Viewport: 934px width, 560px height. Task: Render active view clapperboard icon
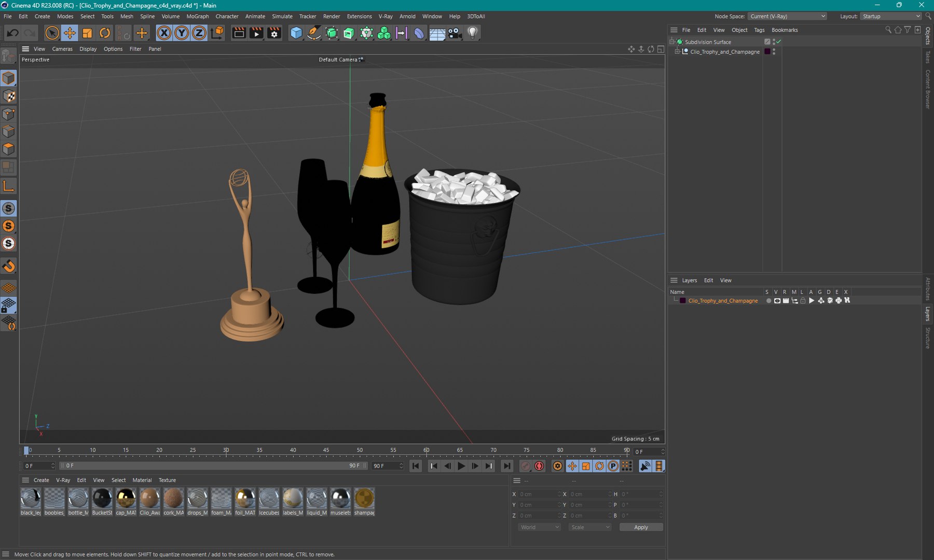click(239, 33)
